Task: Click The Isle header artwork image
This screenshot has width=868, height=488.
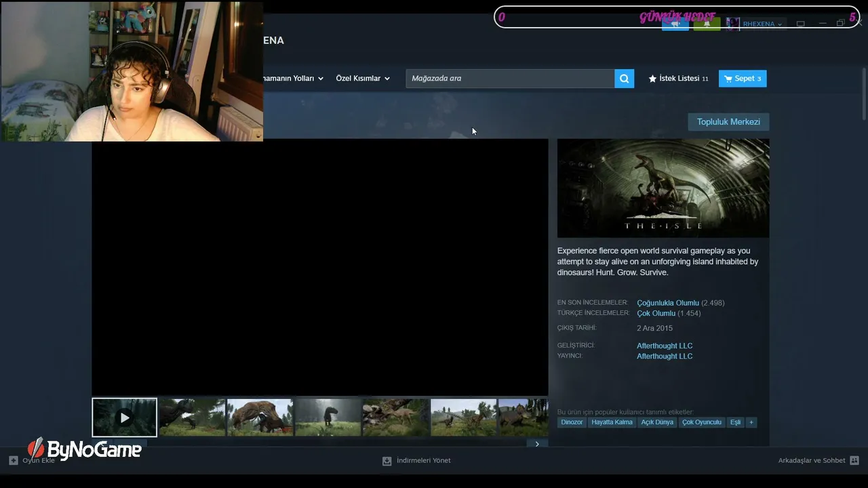Action: point(663,188)
